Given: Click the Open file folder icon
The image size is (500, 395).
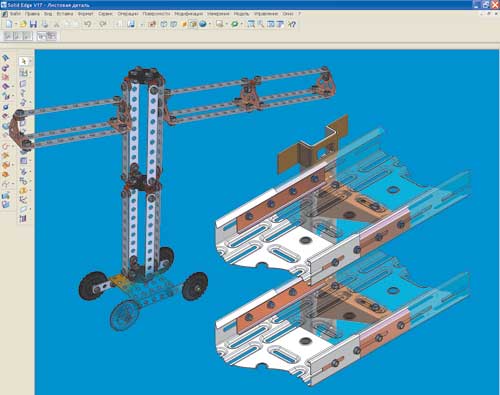Looking at the screenshot, I should pos(23,24).
